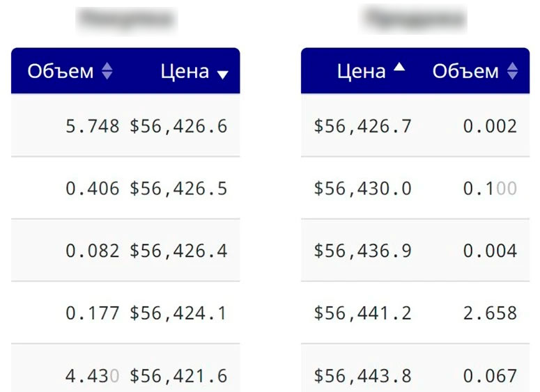Click the bid volume 5.748
The width and height of the screenshot is (540, 392).
click(x=93, y=126)
